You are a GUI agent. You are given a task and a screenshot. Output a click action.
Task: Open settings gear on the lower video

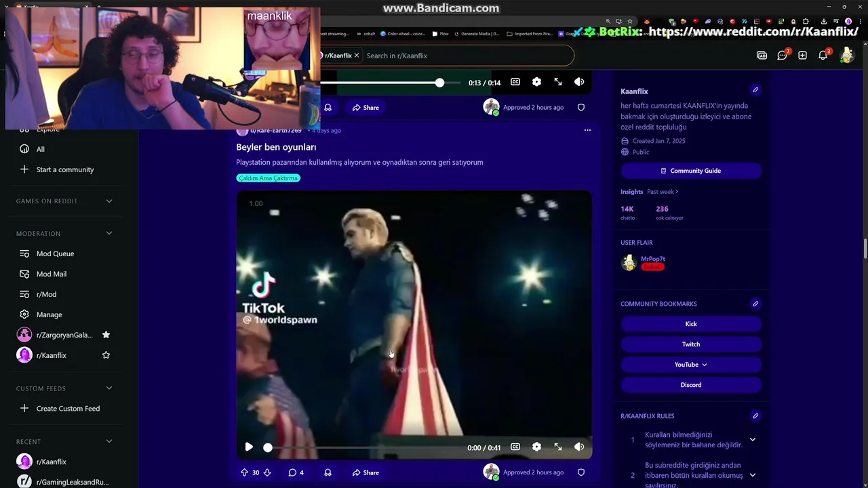536,447
